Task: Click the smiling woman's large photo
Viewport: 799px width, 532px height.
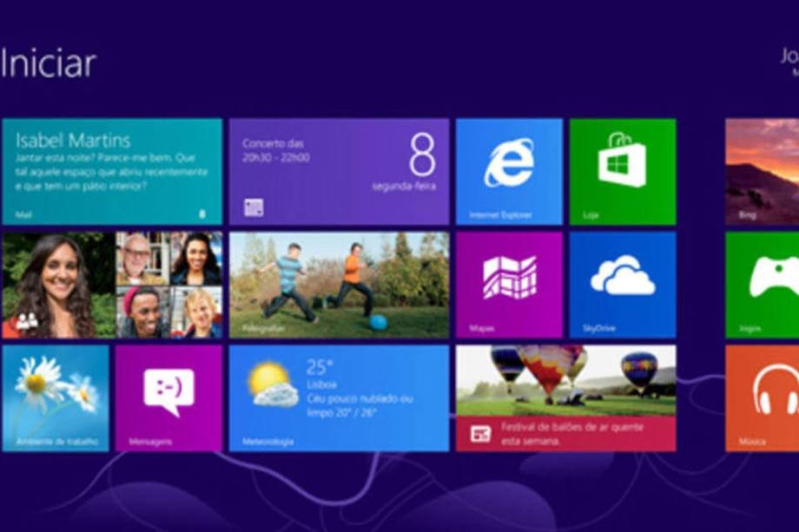Action: (x=58, y=285)
